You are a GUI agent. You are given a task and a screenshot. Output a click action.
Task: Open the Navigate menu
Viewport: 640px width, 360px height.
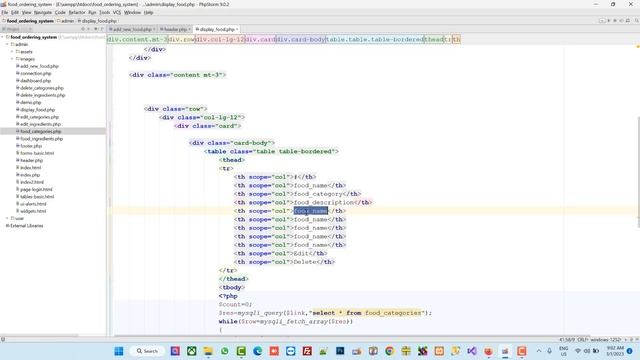click(x=42, y=13)
